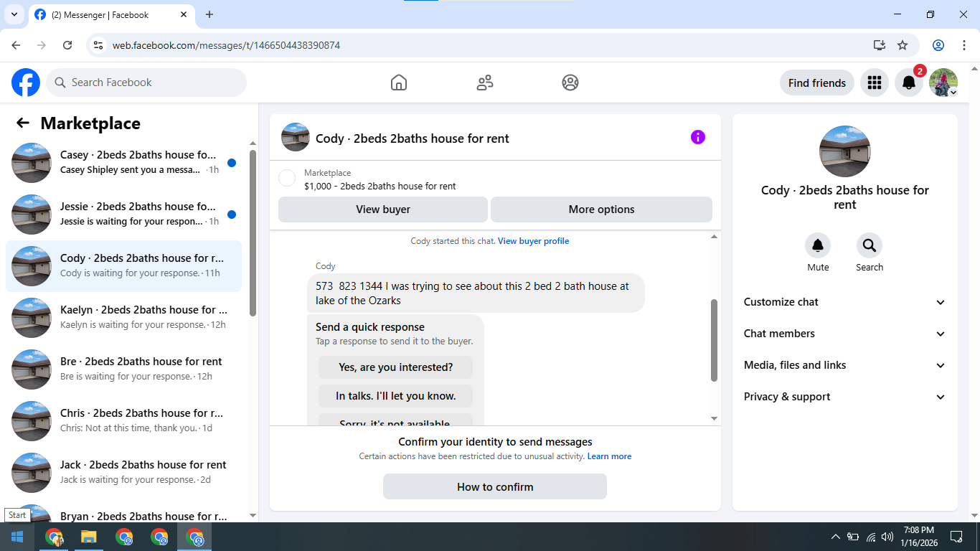Click the chat messages scrollbar thumb
This screenshot has height=551, width=980.
(714, 340)
